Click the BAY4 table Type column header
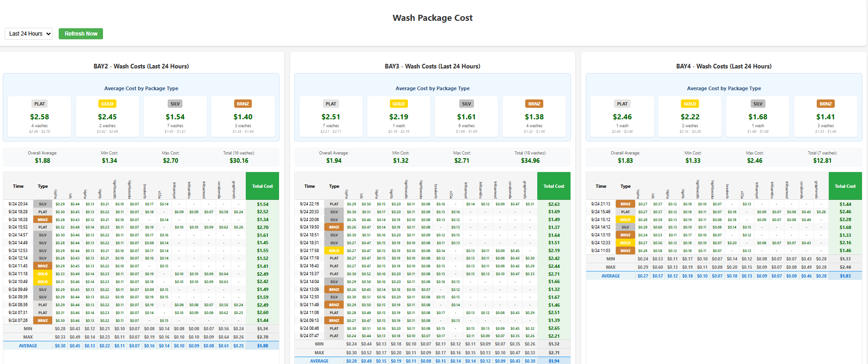The height and width of the screenshot is (364, 868). (625, 186)
